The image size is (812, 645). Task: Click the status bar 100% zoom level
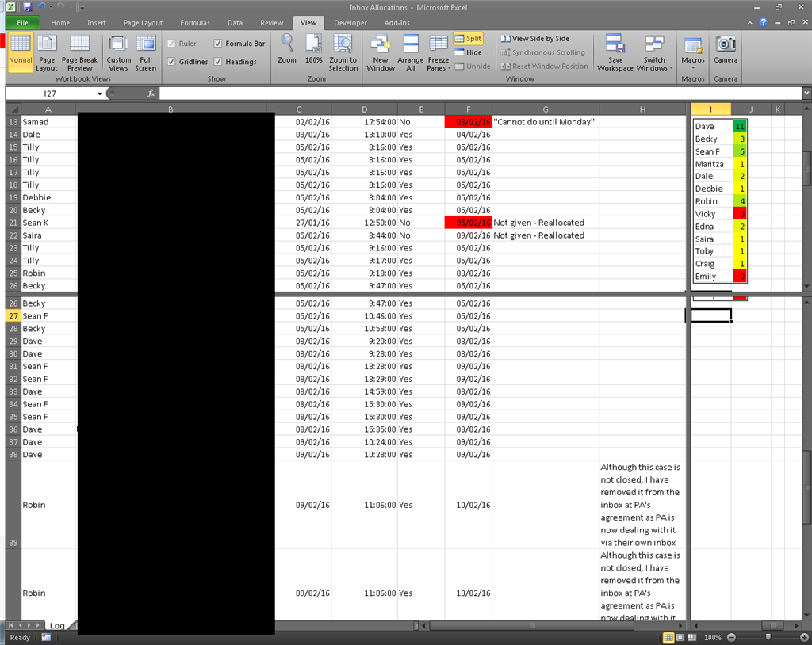pyautogui.click(x=713, y=637)
